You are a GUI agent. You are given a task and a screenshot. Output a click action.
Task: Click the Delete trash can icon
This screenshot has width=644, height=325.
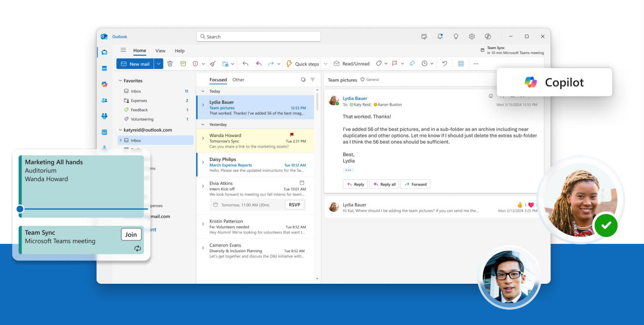point(170,64)
